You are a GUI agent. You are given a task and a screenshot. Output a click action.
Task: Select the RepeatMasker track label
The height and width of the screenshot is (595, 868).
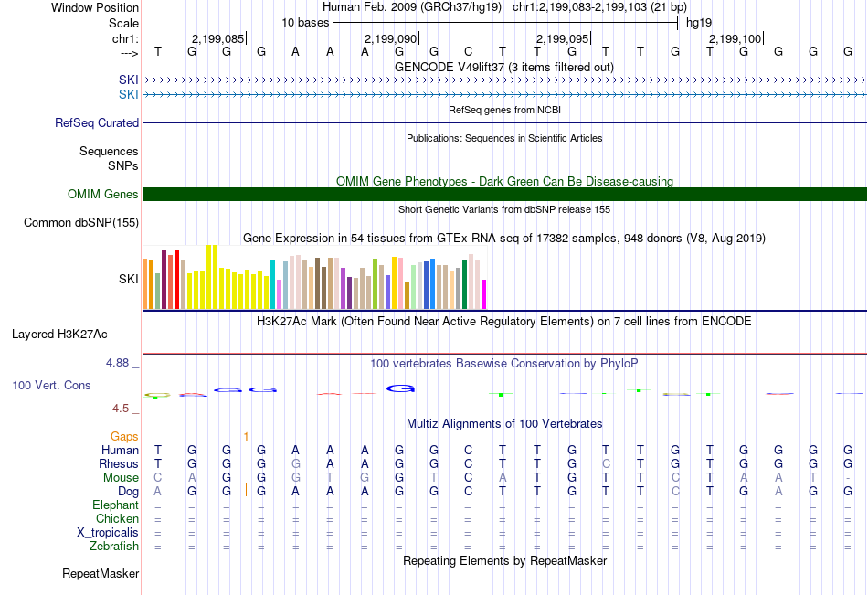coord(101,574)
